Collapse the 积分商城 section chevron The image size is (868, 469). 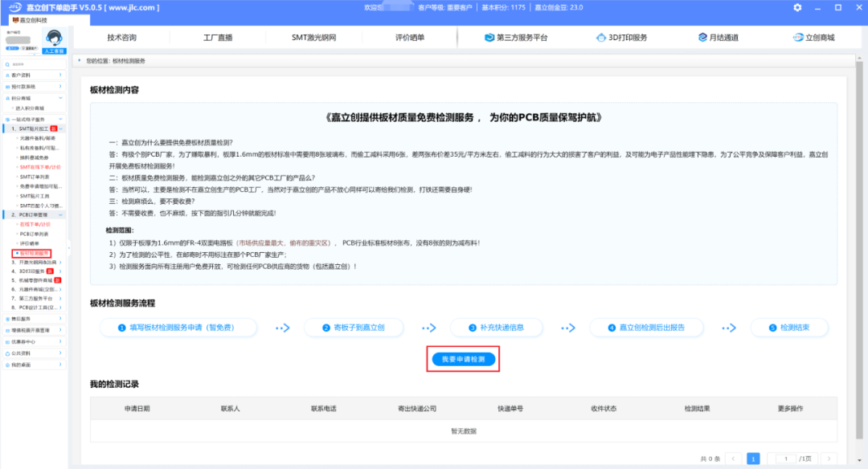(60, 98)
